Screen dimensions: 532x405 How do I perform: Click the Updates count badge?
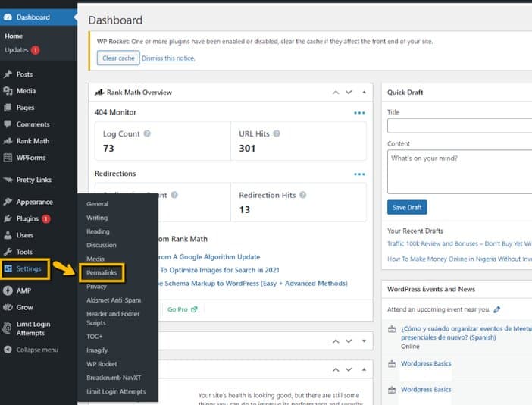36,50
